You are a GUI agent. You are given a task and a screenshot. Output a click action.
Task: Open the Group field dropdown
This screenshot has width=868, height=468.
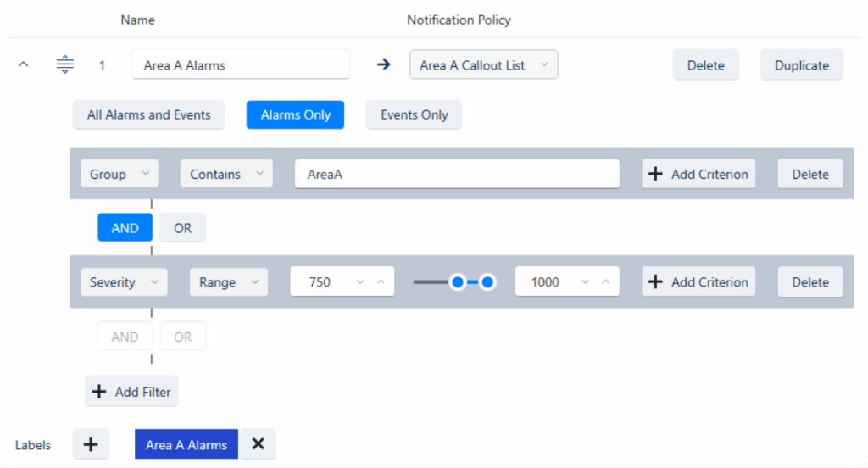(x=119, y=174)
